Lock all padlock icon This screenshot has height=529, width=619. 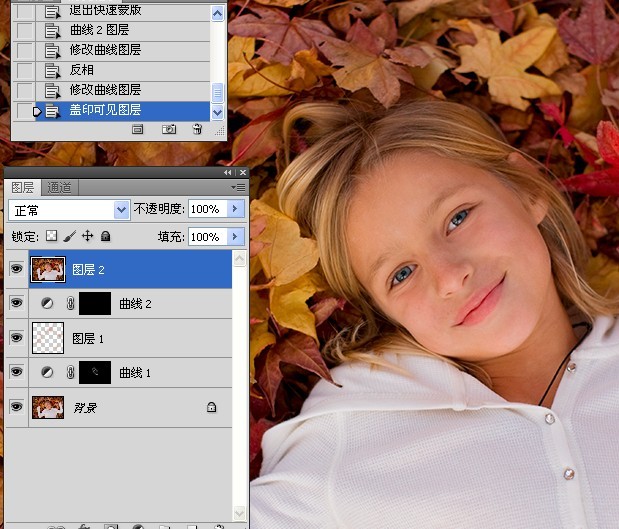105,236
